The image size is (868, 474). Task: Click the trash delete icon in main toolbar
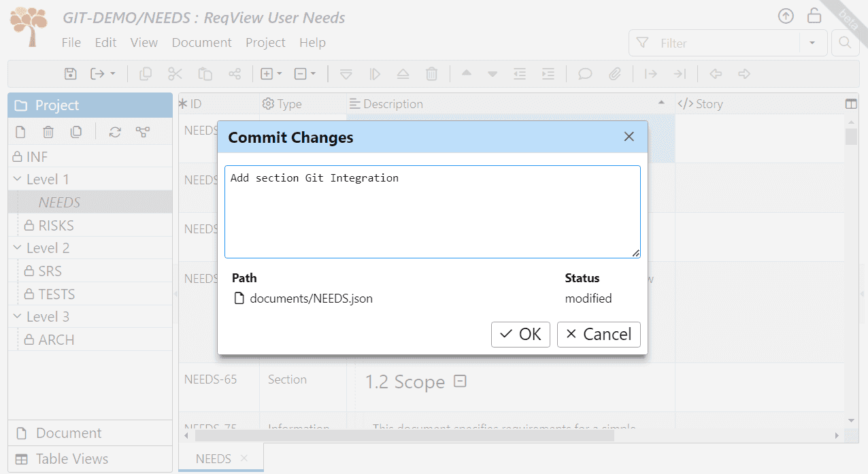pyautogui.click(x=431, y=73)
